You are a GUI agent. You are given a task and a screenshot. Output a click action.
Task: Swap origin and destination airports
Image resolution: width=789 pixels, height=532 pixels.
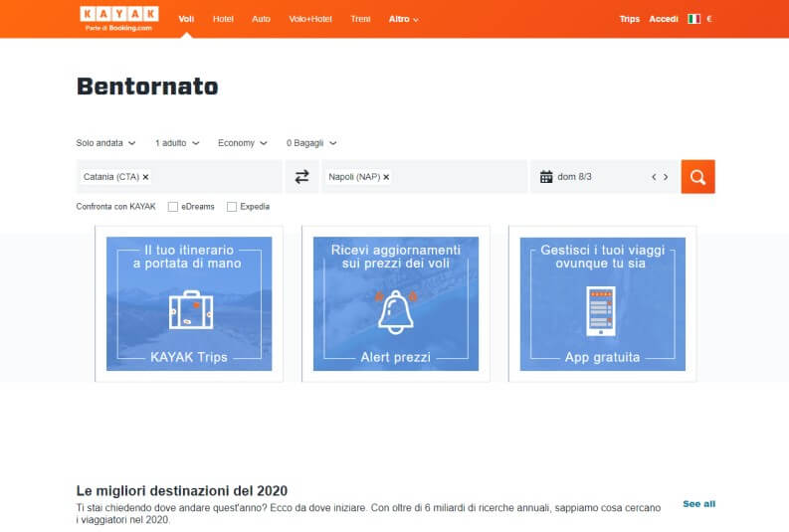point(301,176)
